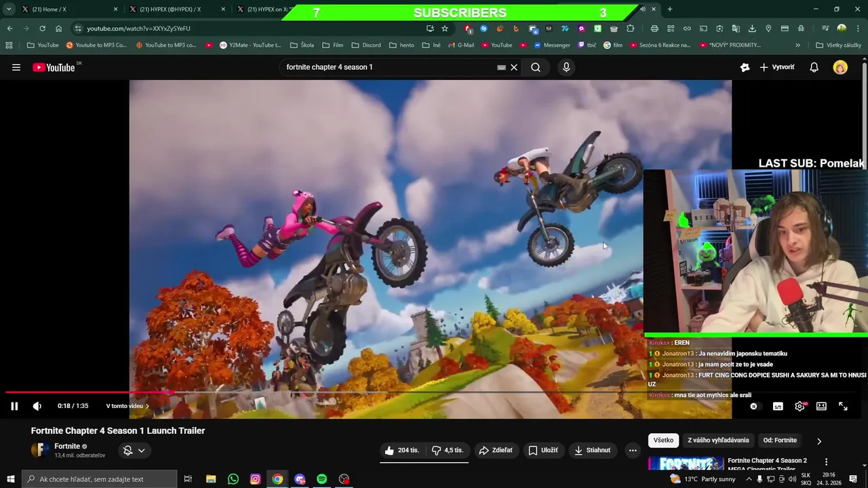868x488 pixels.
Task: Clear the YouTube search query with the X
Action: pyautogui.click(x=514, y=67)
